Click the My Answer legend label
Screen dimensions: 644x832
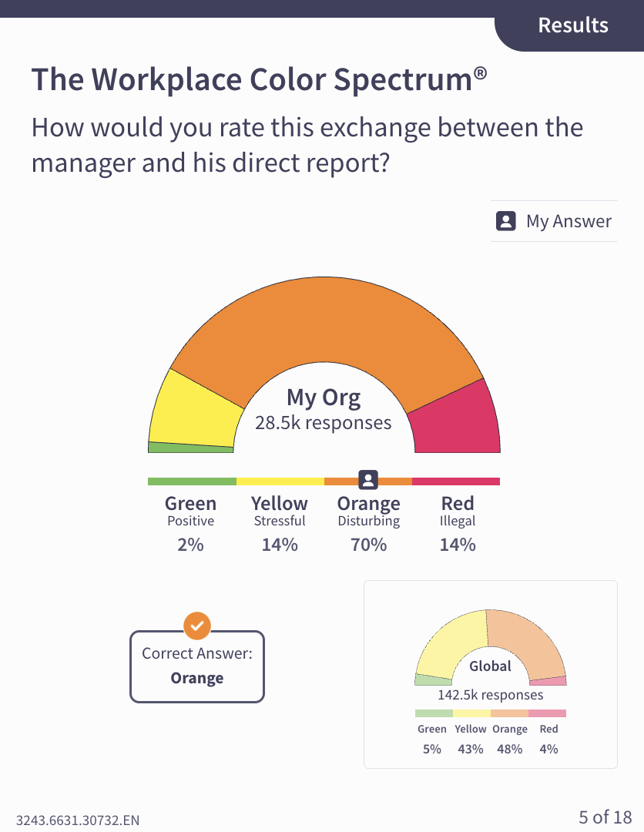(x=569, y=222)
